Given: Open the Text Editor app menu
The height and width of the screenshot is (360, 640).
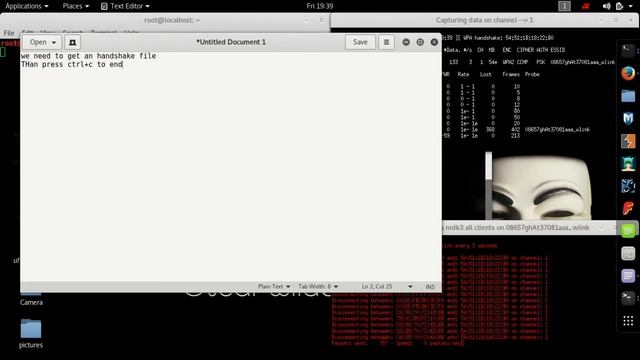Looking at the screenshot, I should [125, 6].
